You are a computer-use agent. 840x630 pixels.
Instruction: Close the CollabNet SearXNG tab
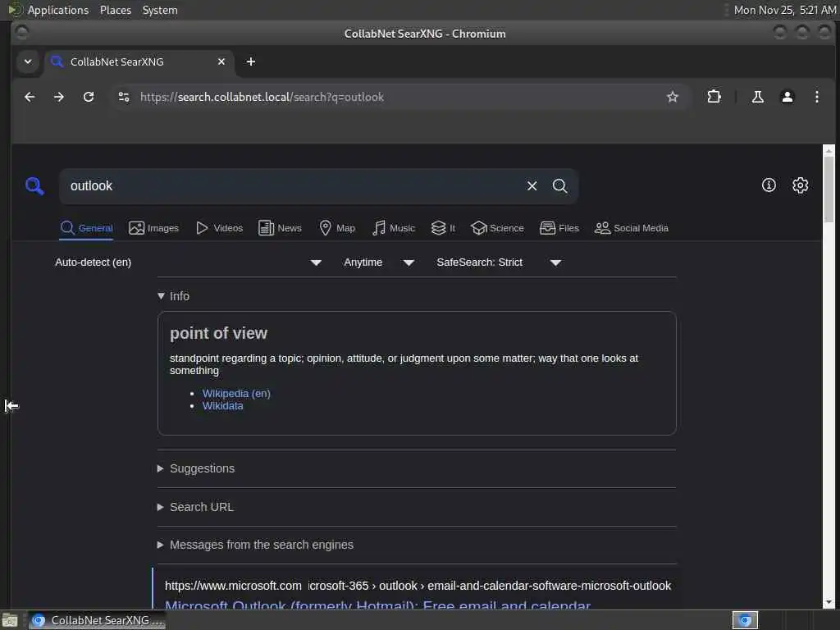pyautogui.click(x=221, y=62)
